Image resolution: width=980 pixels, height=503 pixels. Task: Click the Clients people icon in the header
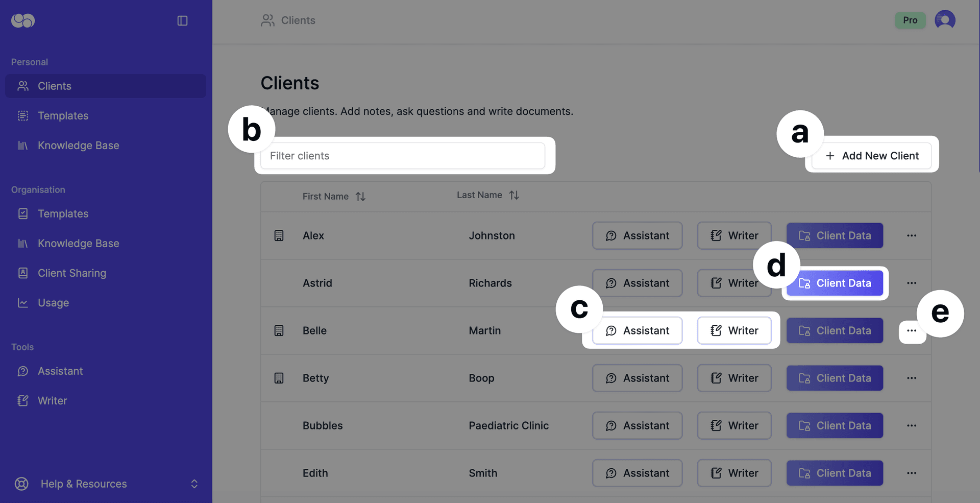click(267, 20)
